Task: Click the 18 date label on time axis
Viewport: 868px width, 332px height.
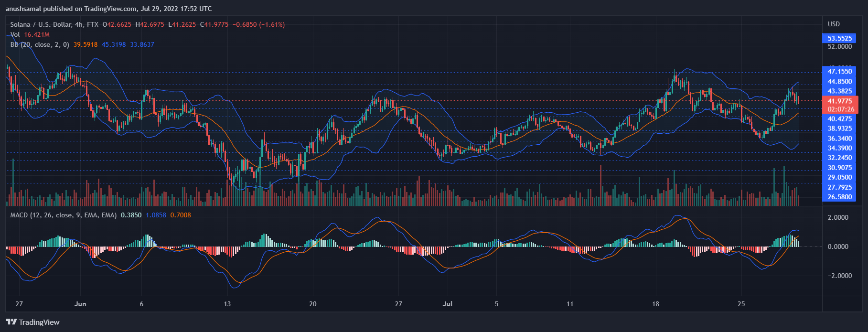Action: tap(655, 304)
